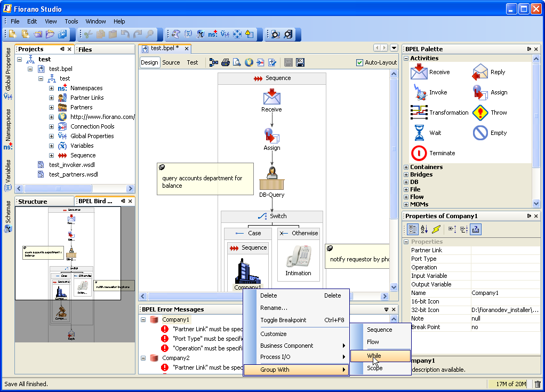545x392 pixels.
Task: Click the cut scissors toolbar icon
Action: click(89, 34)
